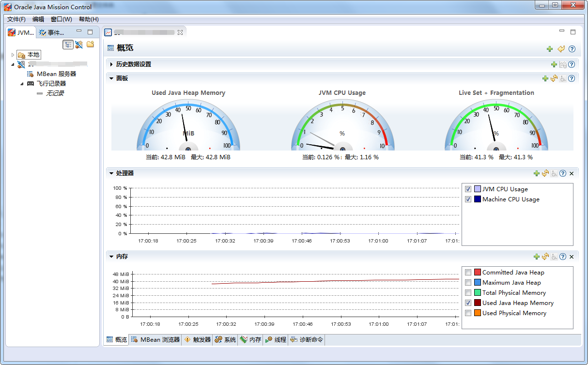Collapse the 处理器 section
Screen dimensions: 588x365
[x=111, y=173]
